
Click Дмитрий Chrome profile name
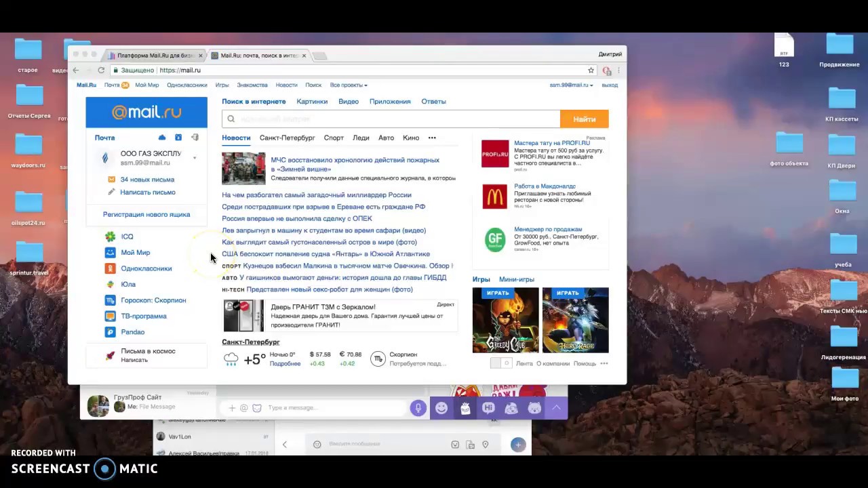tap(610, 55)
